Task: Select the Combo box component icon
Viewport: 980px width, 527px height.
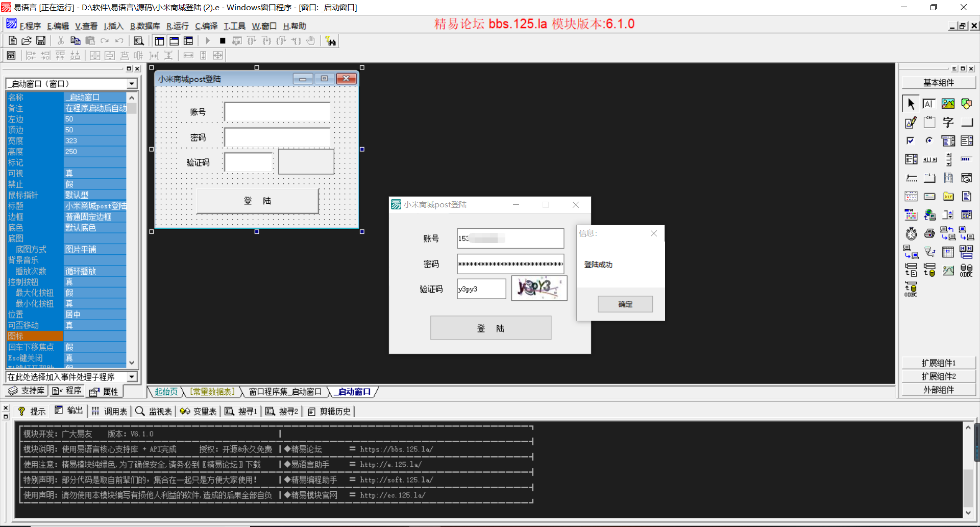Action: [x=948, y=141]
